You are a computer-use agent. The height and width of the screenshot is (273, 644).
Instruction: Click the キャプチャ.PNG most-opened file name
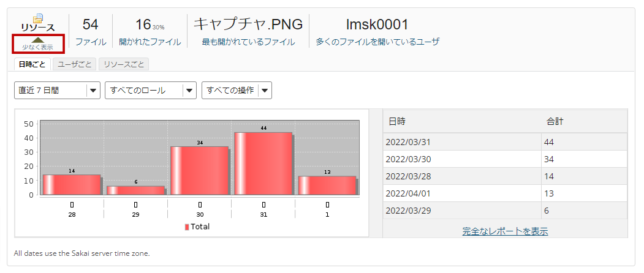pos(248,24)
